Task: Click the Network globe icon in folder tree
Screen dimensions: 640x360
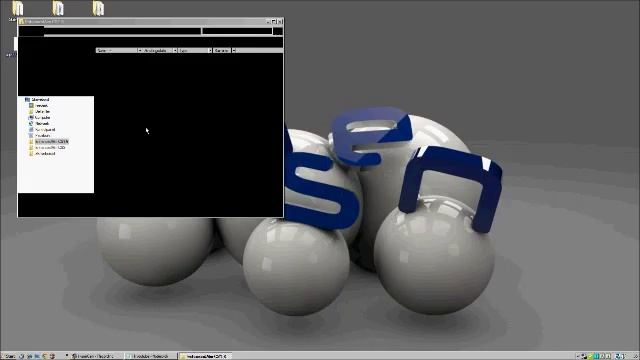Action: click(31, 123)
